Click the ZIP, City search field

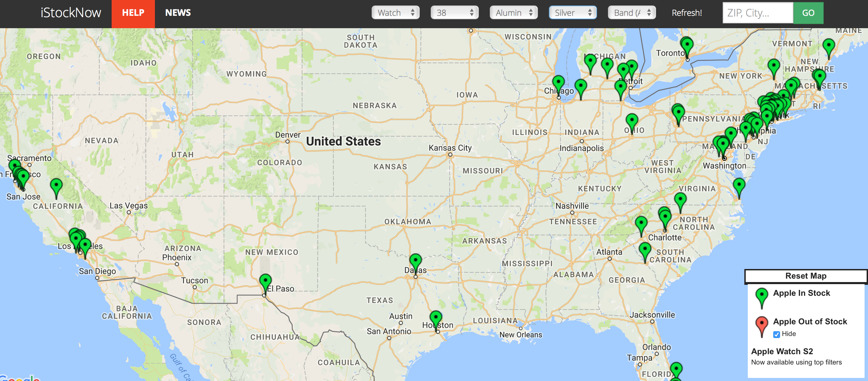click(x=758, y=13)
